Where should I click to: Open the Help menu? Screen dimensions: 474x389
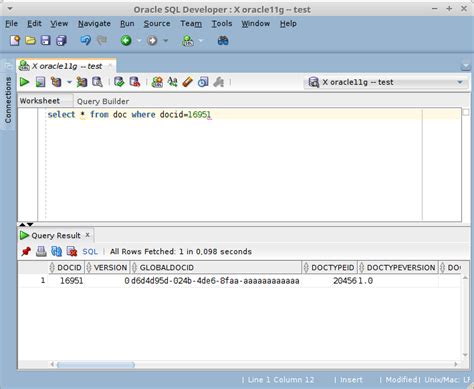[x=288, y=24]
